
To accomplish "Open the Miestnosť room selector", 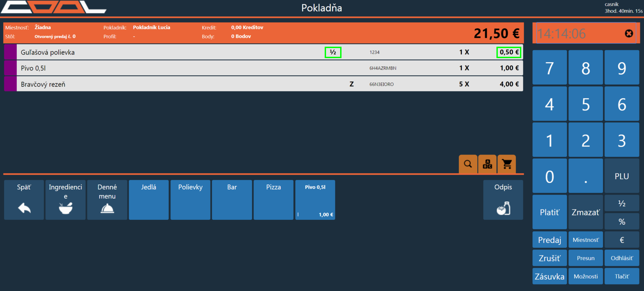I will coord(586,240).
